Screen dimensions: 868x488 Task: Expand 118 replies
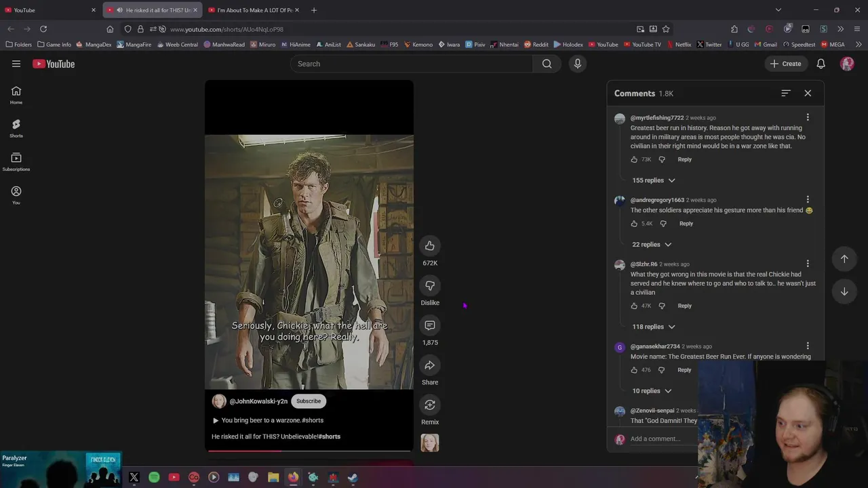click(654, 327)
